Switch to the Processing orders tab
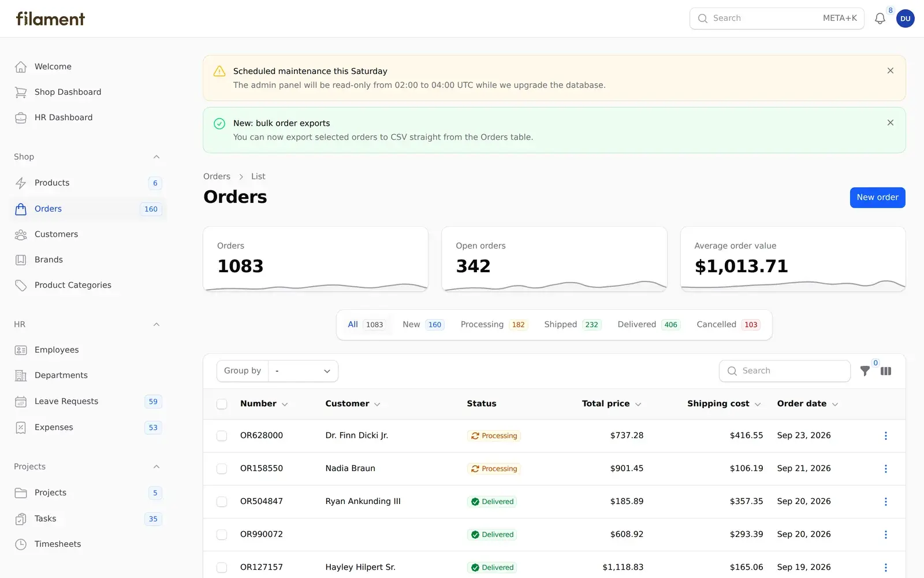Image resolution: width=924 pixels, height=578 pixels. coord(494,325)
